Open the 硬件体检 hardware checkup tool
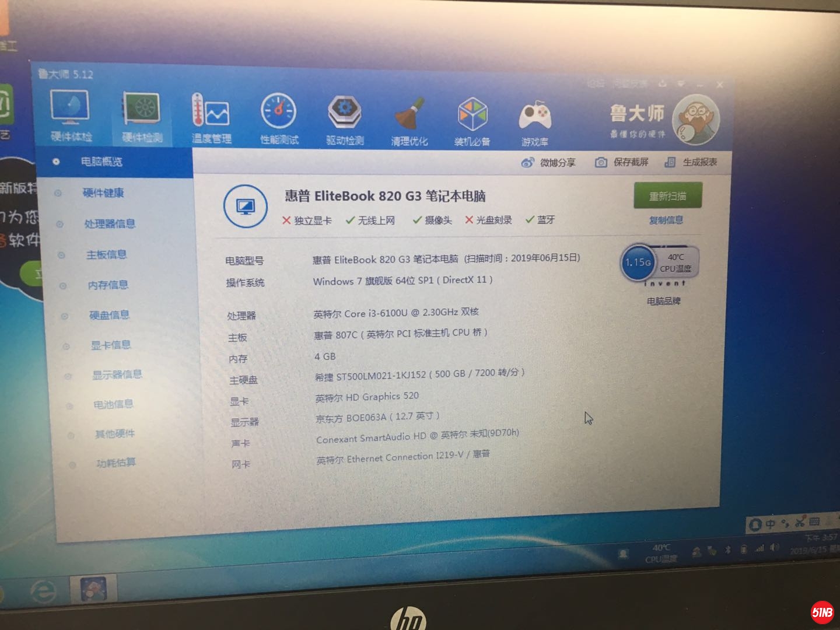This screenshot has width=840, height=630. [71, 115]
